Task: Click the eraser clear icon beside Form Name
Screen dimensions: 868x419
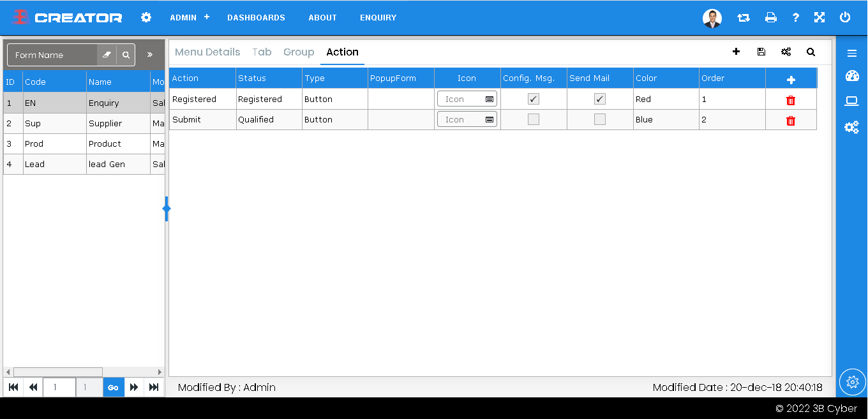Action: pos(107,55)
